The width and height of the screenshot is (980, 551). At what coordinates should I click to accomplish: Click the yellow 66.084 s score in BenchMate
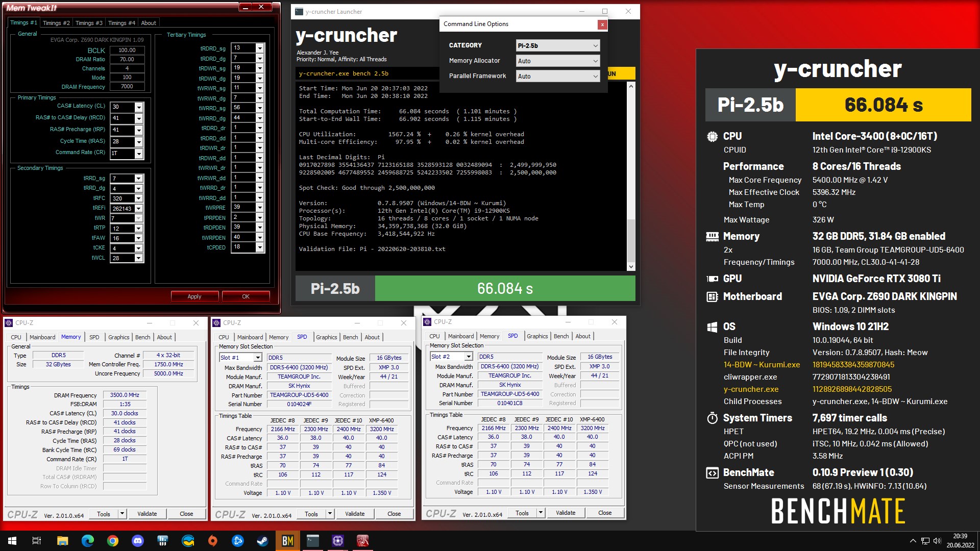coord(883,105)
